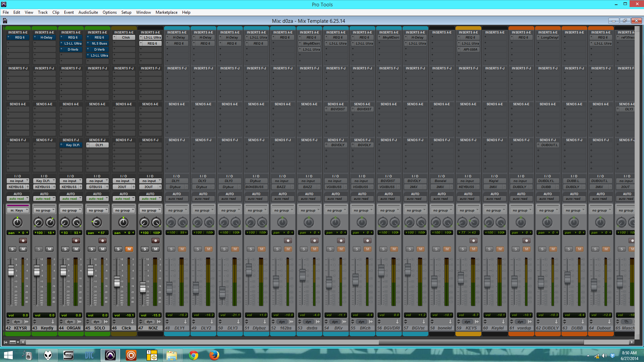Open auto read dropdown on KEYSR track

(17, 199)
